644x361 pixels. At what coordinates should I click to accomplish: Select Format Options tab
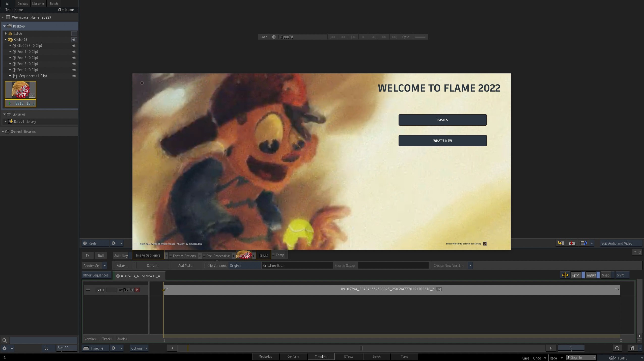tap(184, 256)
